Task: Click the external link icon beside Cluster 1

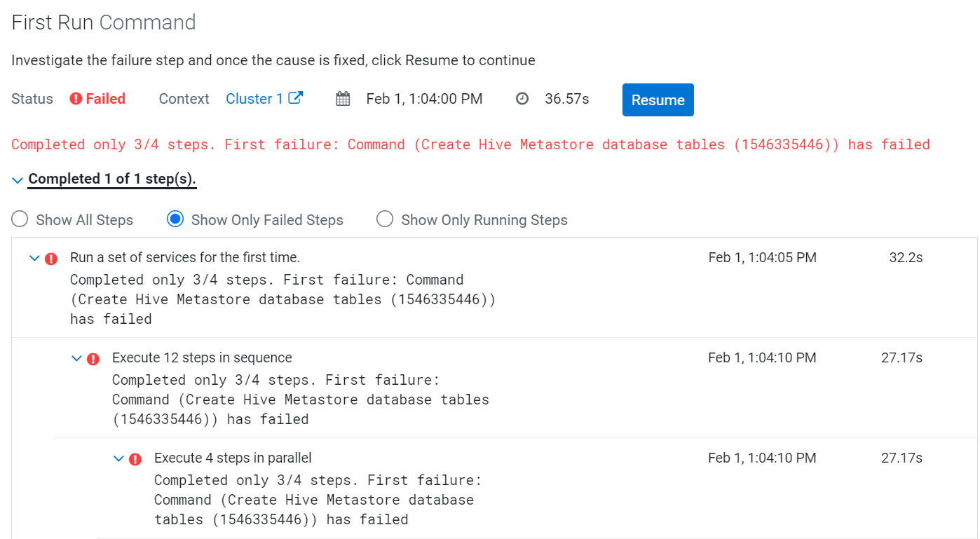Action: (x=296, y=98)
